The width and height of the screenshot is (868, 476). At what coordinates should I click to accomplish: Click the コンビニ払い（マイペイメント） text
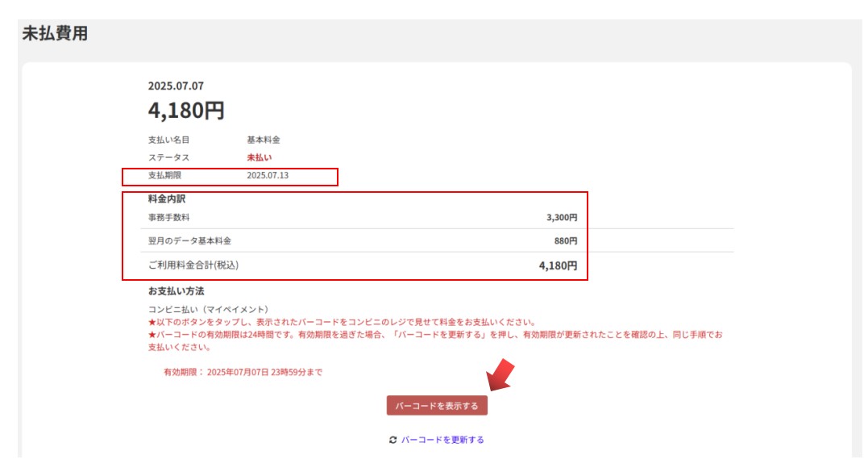click(208, 309)
